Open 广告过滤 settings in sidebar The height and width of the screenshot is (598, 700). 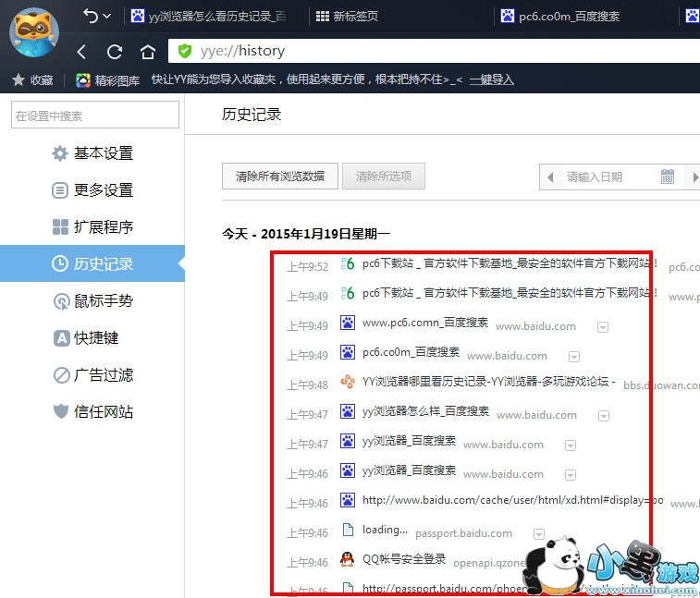coord(103,375)
